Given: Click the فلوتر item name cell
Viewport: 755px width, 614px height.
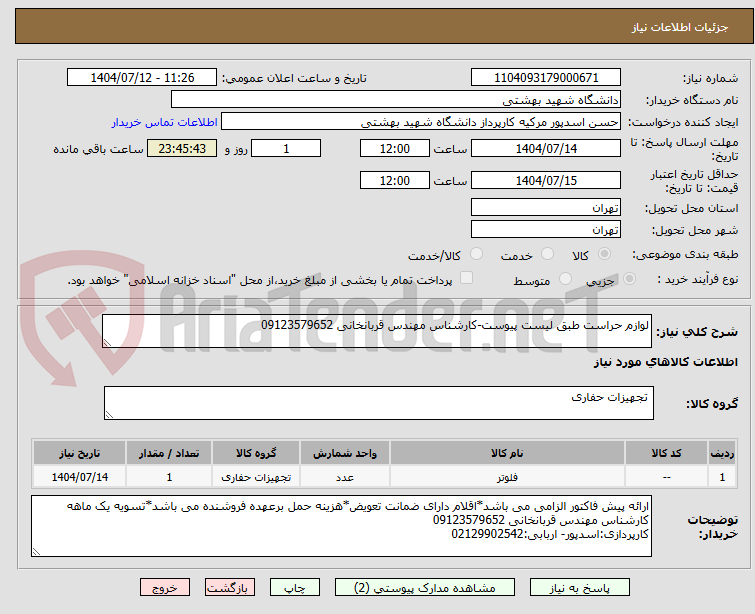Looking at the screenshot, I should point(508,477).
